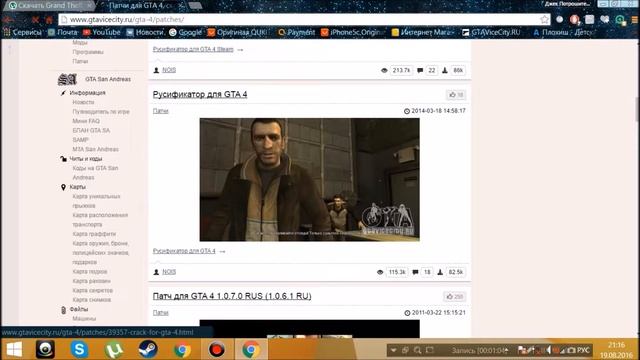The width and height of the screenshot is (640, 360).
Task: Open Skype from the taskbar
Action: click(x=79, y=350)
